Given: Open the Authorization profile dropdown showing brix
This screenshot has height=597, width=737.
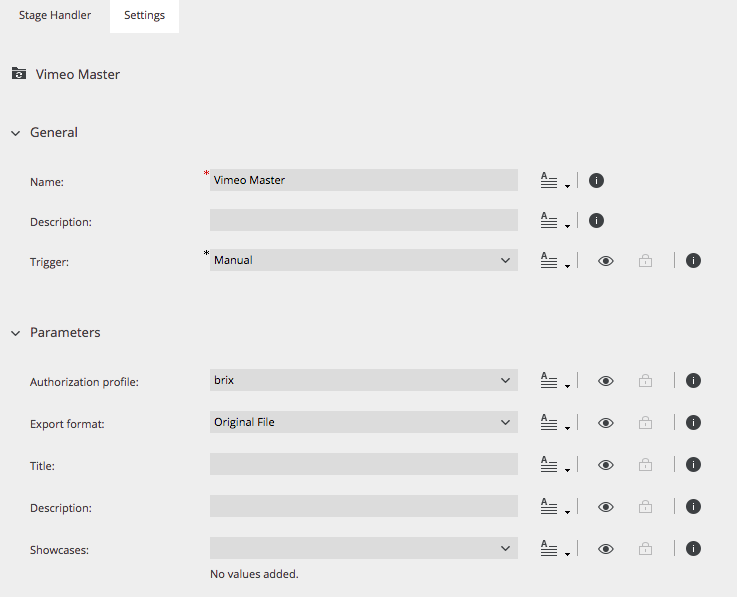Looking at the screenshot, I should 364,380.
